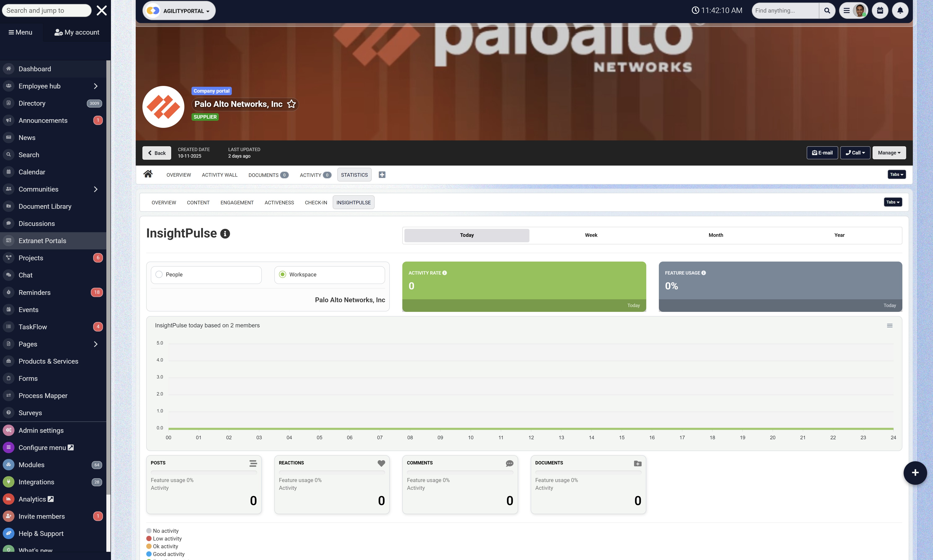Click the Back button
Image resolution: width=933 pixels, height=560 pixels.
click(157, 153)
